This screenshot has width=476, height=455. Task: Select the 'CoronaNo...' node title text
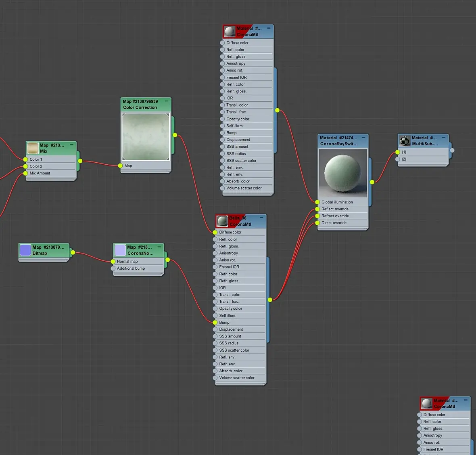pyautogui.click(x=140, y=253)
